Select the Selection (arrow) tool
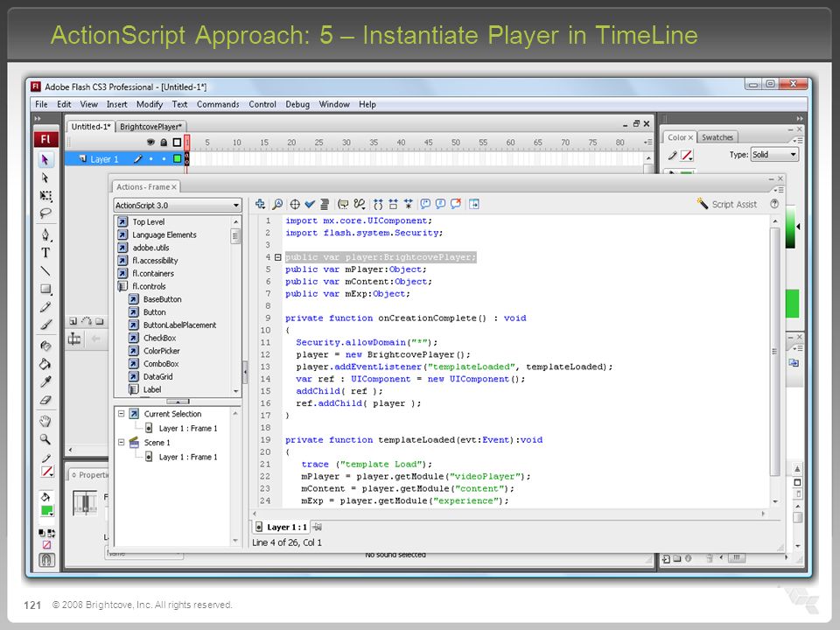 point(45,159)
